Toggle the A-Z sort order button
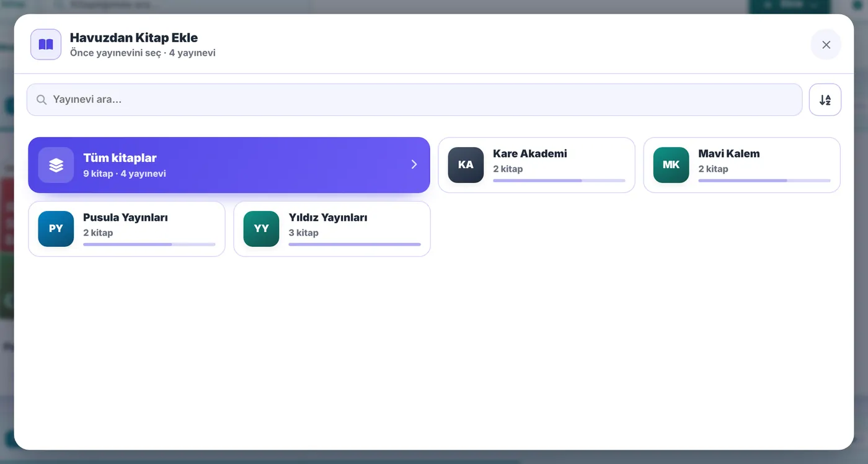 coord(825,100)
